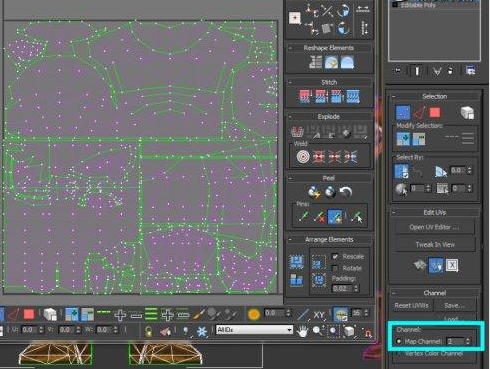Click first Pin icon with green pin
Viewport: 490px width, 369px height.
[303, 217]
